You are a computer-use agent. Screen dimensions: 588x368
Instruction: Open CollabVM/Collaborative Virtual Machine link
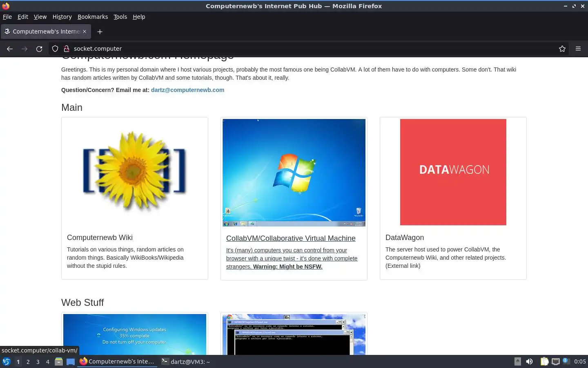pos(291,238)
